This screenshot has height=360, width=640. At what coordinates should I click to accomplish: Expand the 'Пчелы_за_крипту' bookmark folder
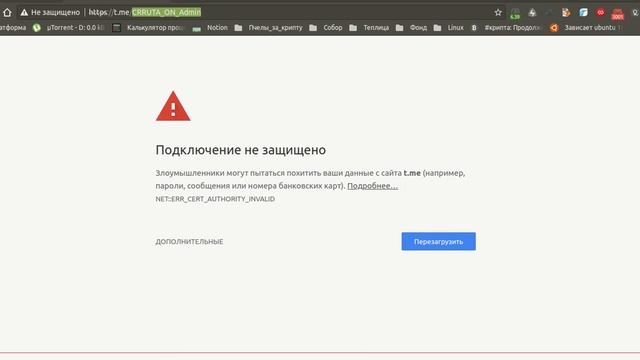(269, 28)
